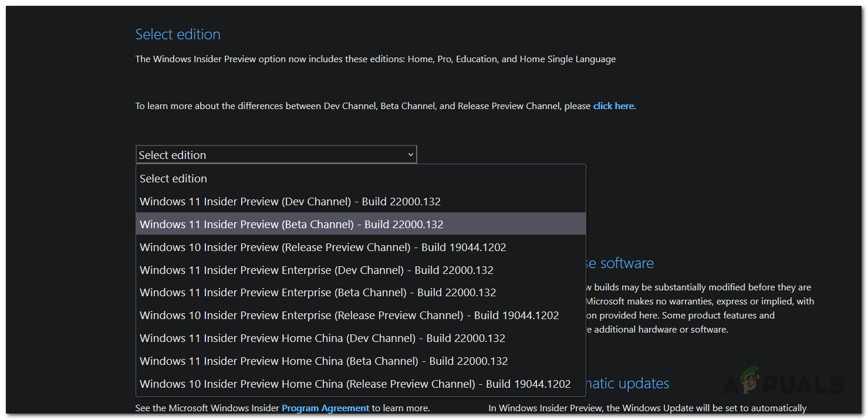The image size is (868, 420).
Task: Click the blue 'Select edition' page heading
Action: coord(178,35)
